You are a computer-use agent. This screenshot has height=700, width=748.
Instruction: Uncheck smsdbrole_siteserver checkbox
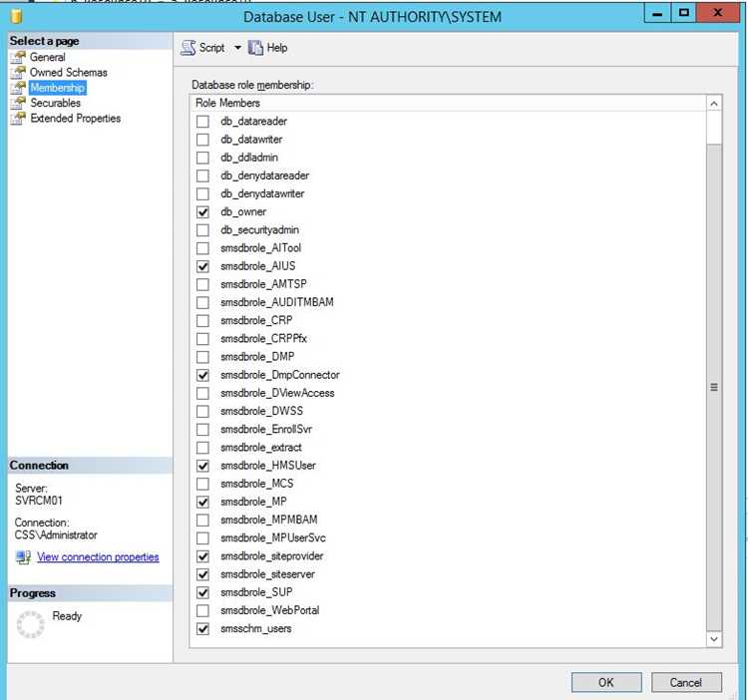pyautogui.click(x=202, y=574)
